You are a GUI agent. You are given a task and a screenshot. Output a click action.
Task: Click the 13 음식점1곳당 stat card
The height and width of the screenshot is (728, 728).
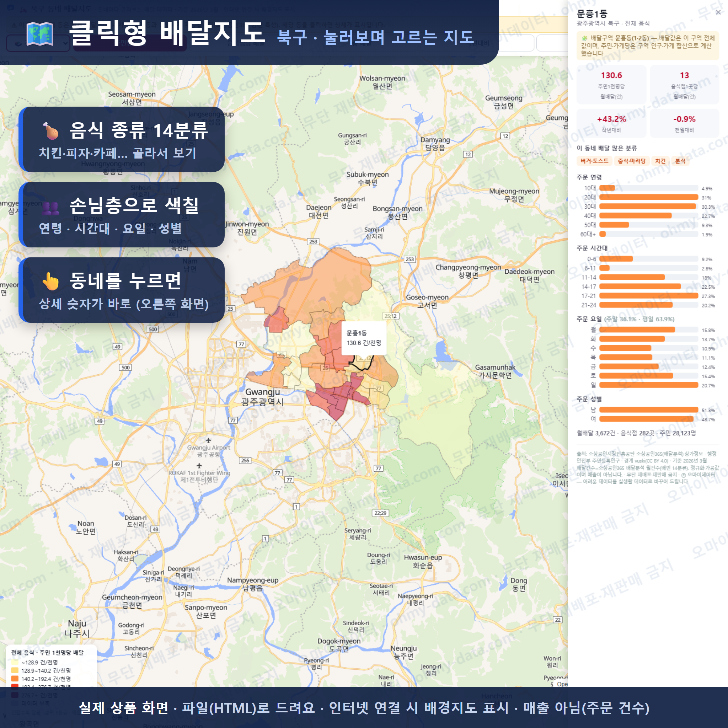[684, 85]
